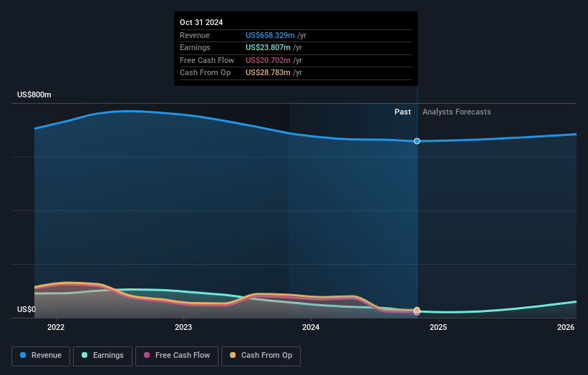This screenshot has width=588, height=375.
Task: Select the 2022 x-axis label
Action: point(56,327)
